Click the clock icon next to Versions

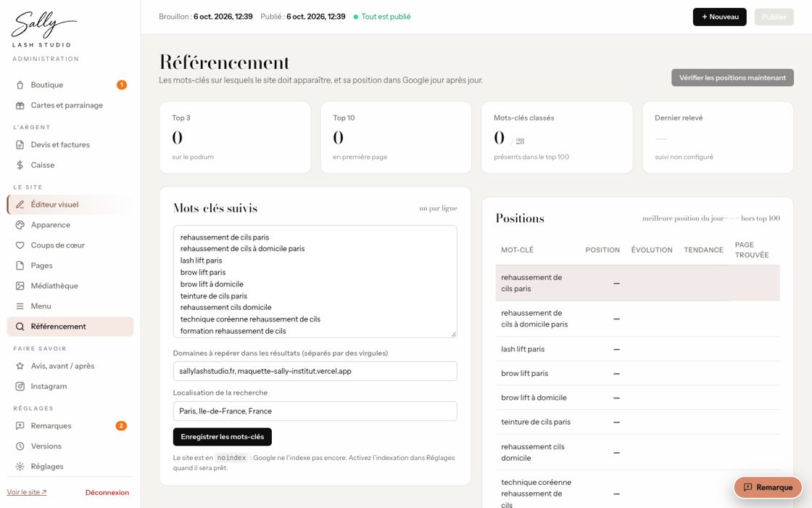tap(20, 446)
